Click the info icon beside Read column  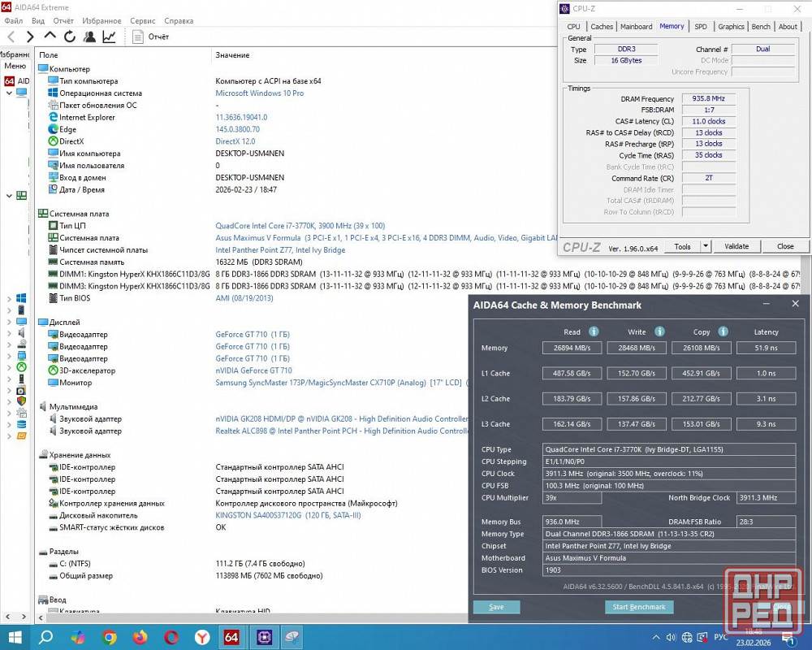pyautogui.click(x=594, y=331)
